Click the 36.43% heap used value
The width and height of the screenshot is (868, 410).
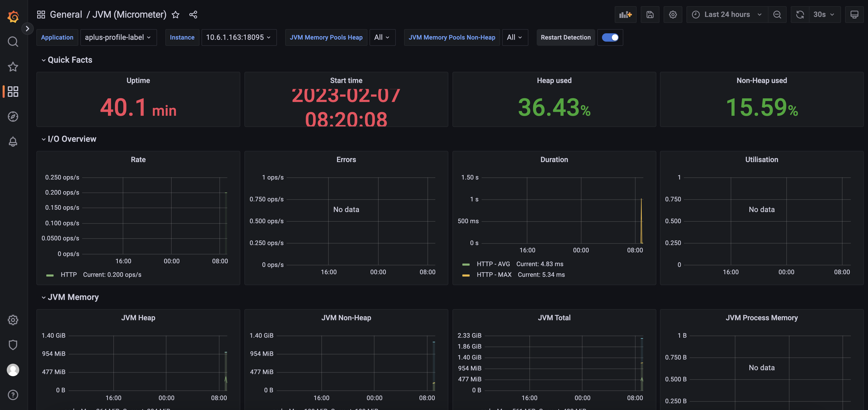click(554, 107)
